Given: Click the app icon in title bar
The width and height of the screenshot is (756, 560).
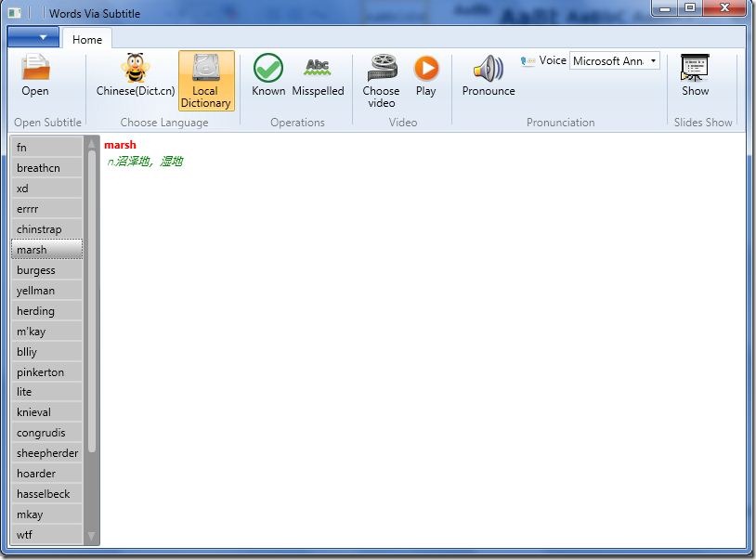Looking at the screenshot, I should click(x=15, y=13).
